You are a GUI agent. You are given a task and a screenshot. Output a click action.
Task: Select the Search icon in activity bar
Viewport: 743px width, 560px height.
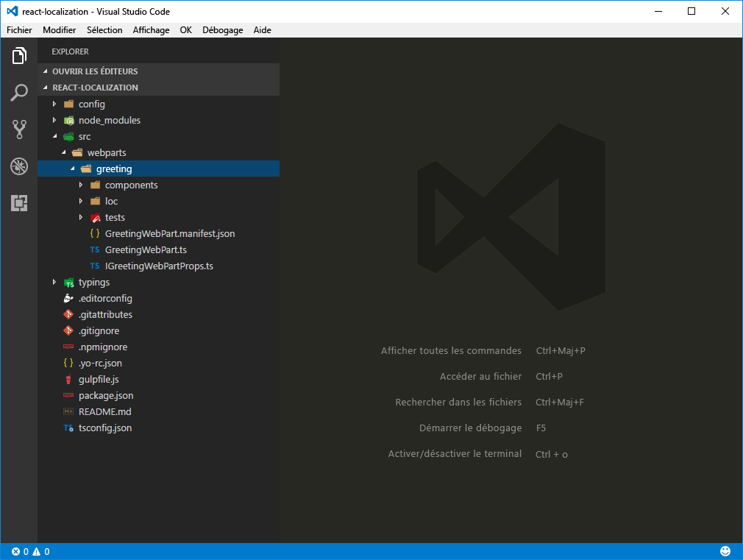[x=18, y=92]
